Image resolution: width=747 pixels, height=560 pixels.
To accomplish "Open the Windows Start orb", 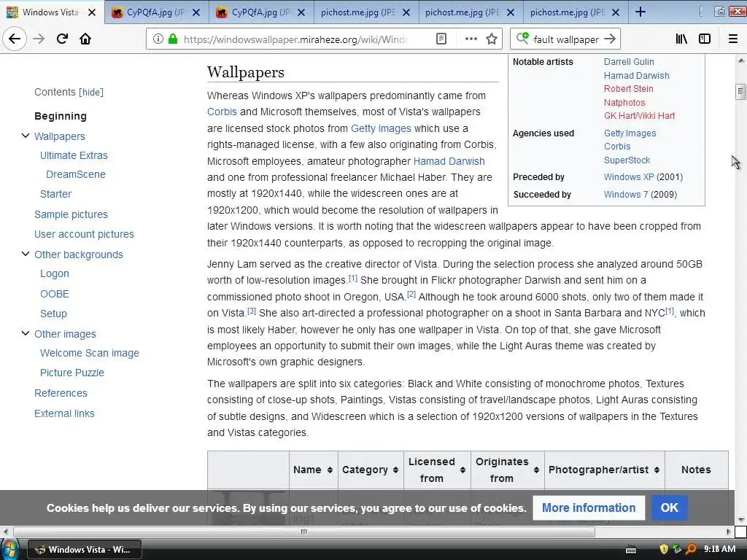I will point(9,548).
